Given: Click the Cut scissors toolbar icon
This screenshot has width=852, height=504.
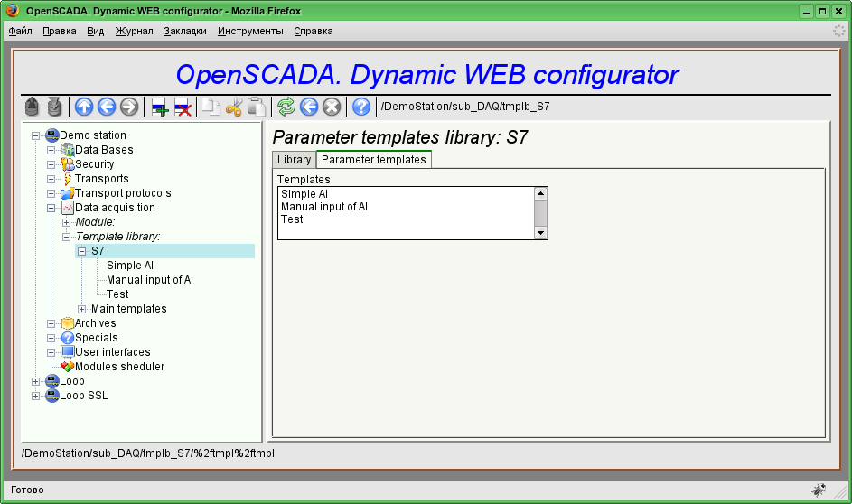Looking at the screenshot, I should point(234,107).
